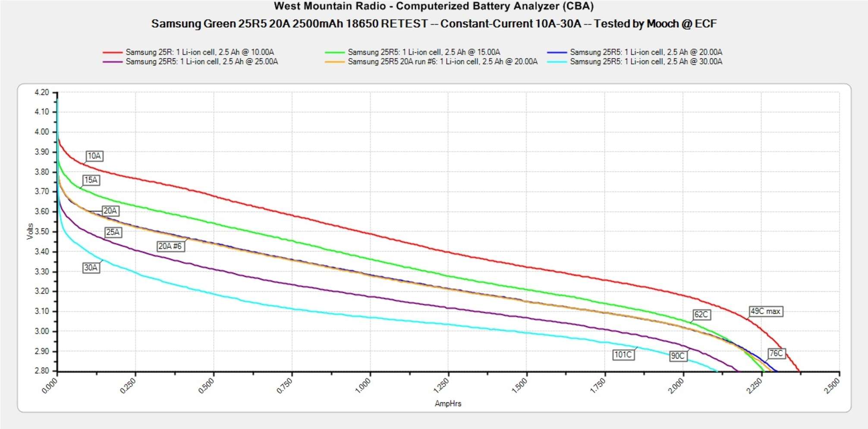Image resolution: width=868 pixels, height=429 pixels.
Task: Click the '3.90' voltage tick label
Action: click(x=42, y=152)
